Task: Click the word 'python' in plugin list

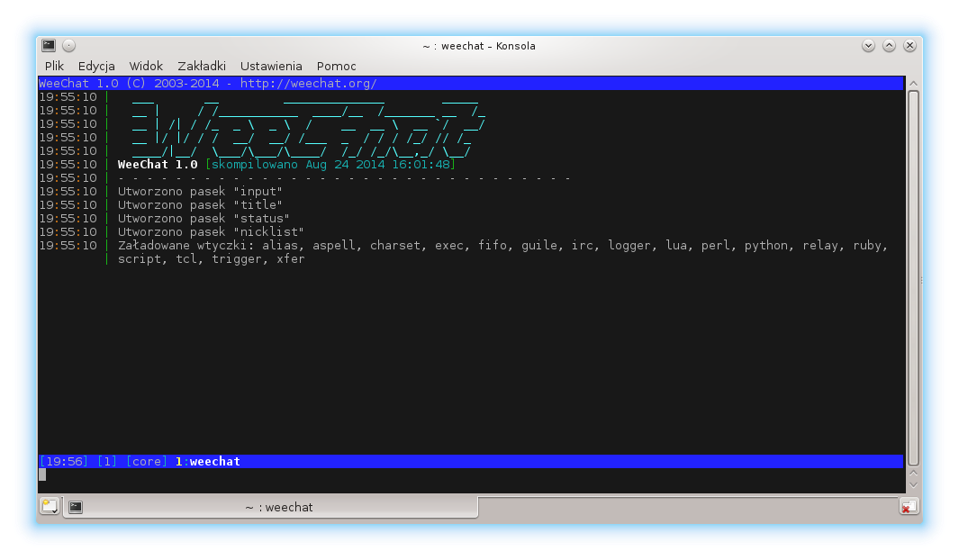Action: [765, 245]
